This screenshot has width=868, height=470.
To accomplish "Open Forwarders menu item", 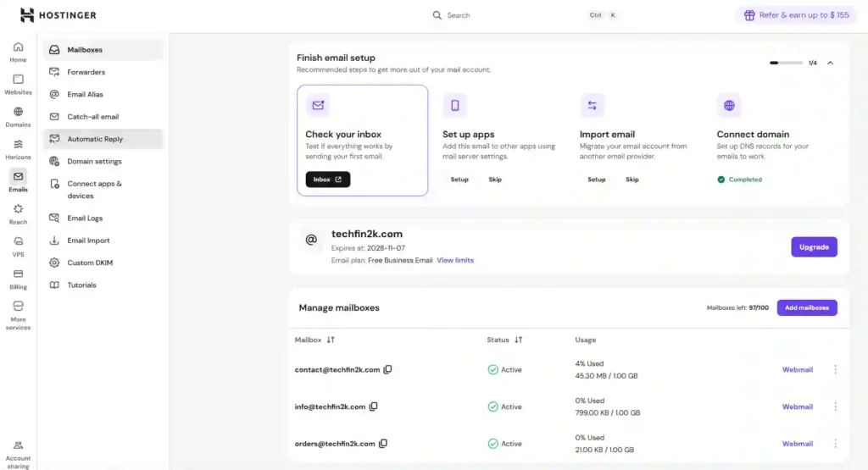I will point(103,72).
